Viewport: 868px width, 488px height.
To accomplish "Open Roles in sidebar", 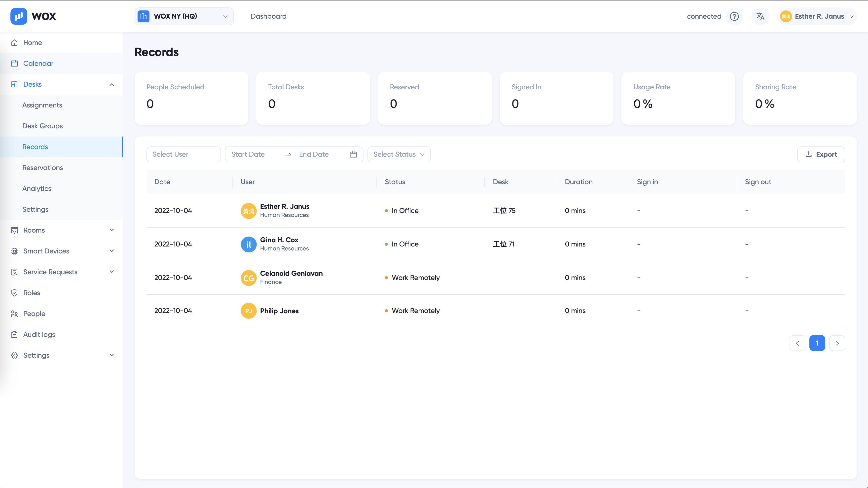I will coord(61,293).
